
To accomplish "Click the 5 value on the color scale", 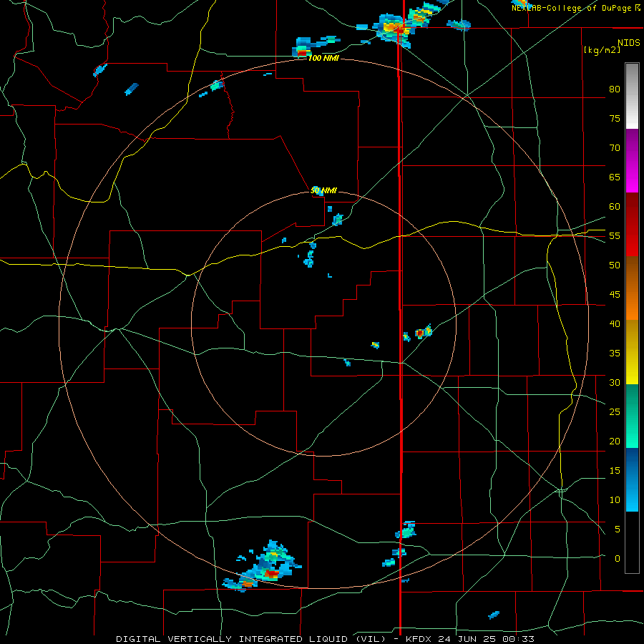I will coord(618,529).
